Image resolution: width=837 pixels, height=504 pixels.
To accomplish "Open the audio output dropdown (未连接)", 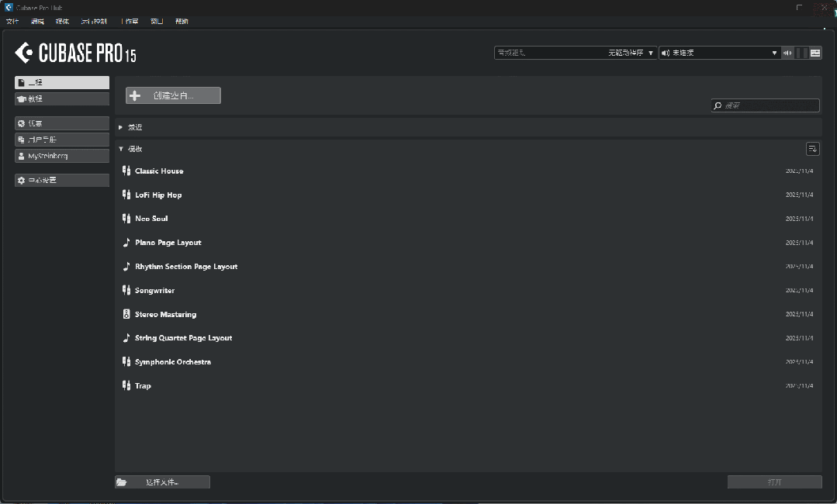I will tap(720, 53).
